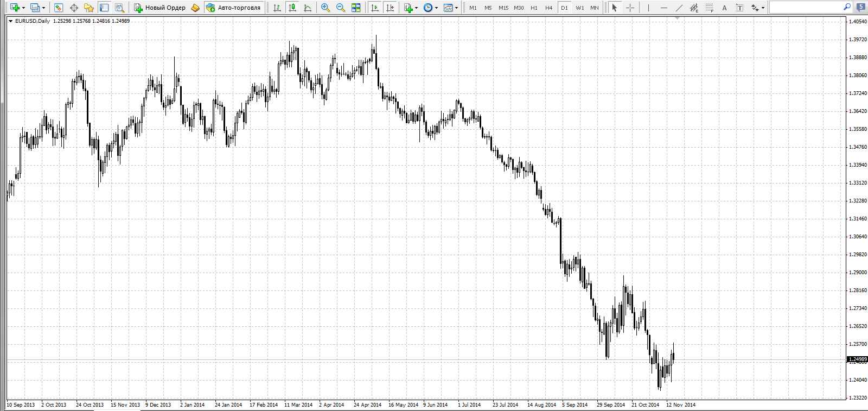
Task: Select the D1 timeframe
Action: [564, 8]
